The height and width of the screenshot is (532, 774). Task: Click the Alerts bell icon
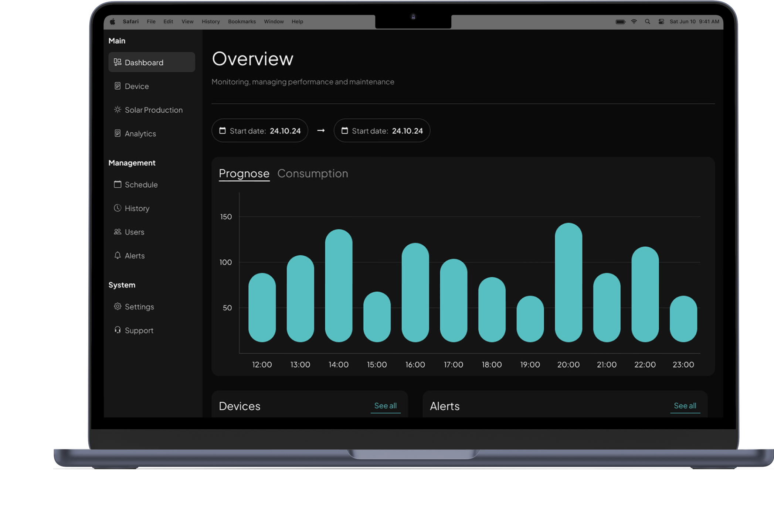(117, 255)
